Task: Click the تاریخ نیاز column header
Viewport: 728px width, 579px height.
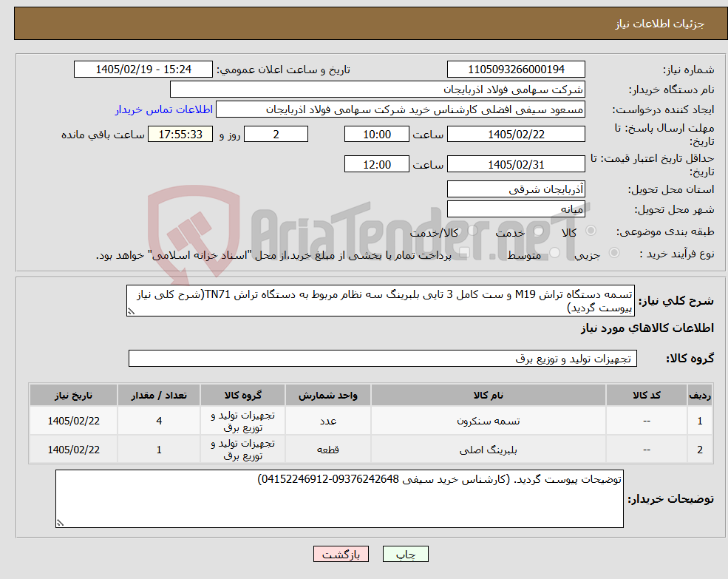Action: coord(73,395)
